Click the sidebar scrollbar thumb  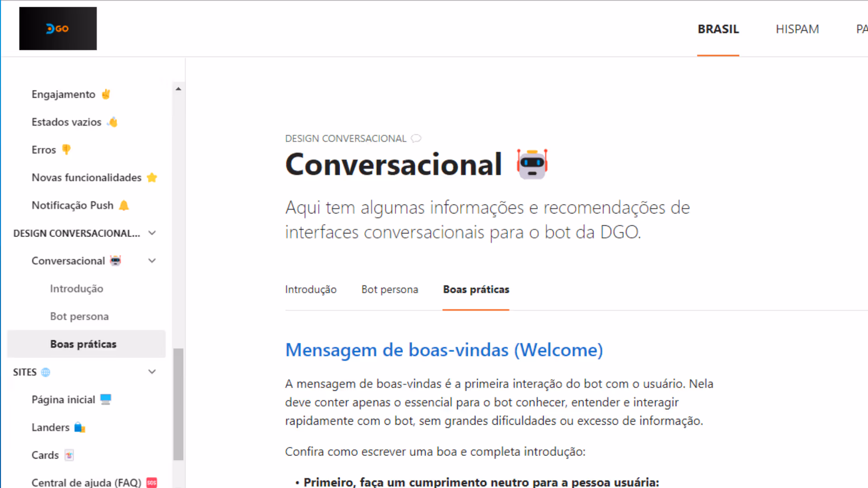[x=178, y=404]
